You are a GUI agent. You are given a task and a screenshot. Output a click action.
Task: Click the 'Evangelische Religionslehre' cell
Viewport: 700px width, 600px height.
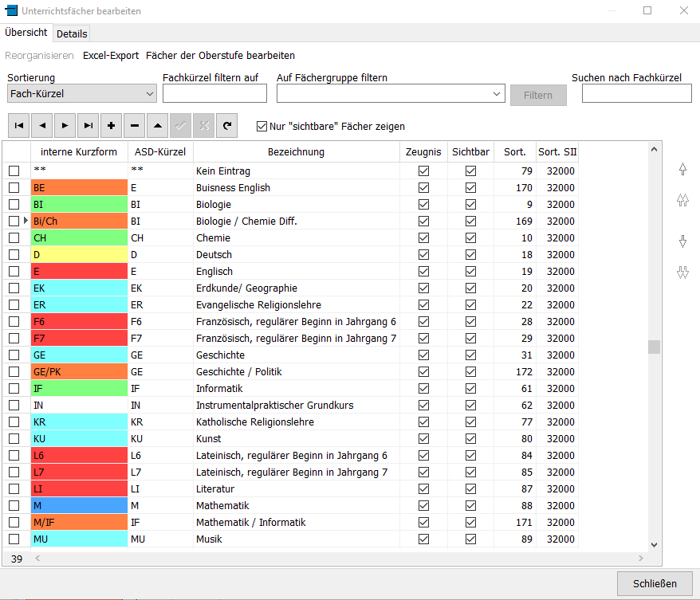pyautogui.click(x=297, y=304)
